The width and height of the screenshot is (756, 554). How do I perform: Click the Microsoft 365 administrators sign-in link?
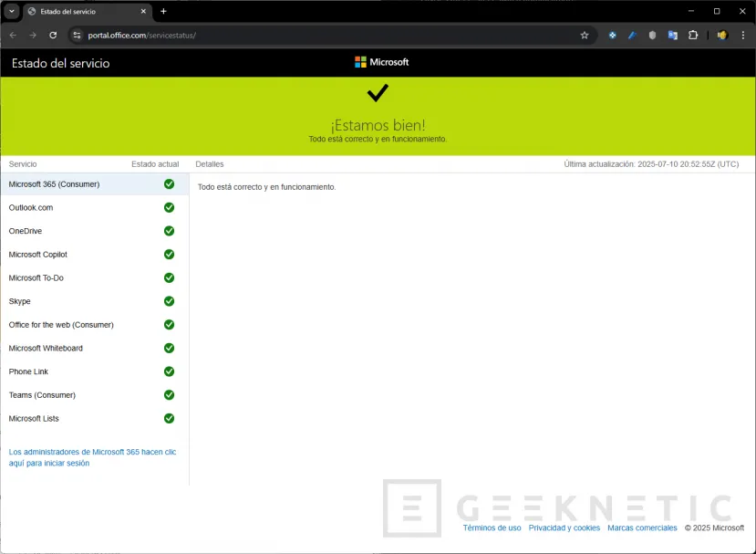click(x=90, y=457)
